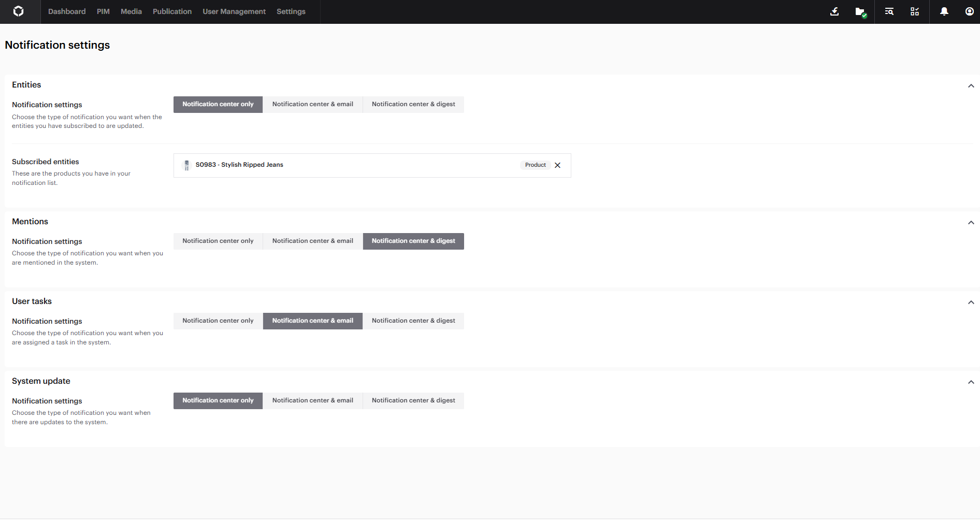The width and height of the screenshot is (980, 520).
Task: Open the import tray icon in the top bar
Action: [x=834, y=11]
